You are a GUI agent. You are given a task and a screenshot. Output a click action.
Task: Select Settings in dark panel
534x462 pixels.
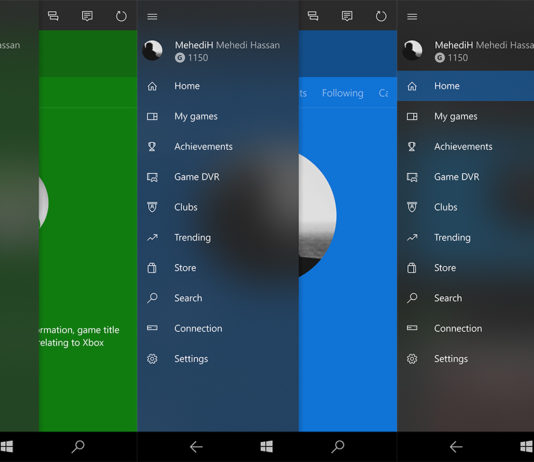466,359
